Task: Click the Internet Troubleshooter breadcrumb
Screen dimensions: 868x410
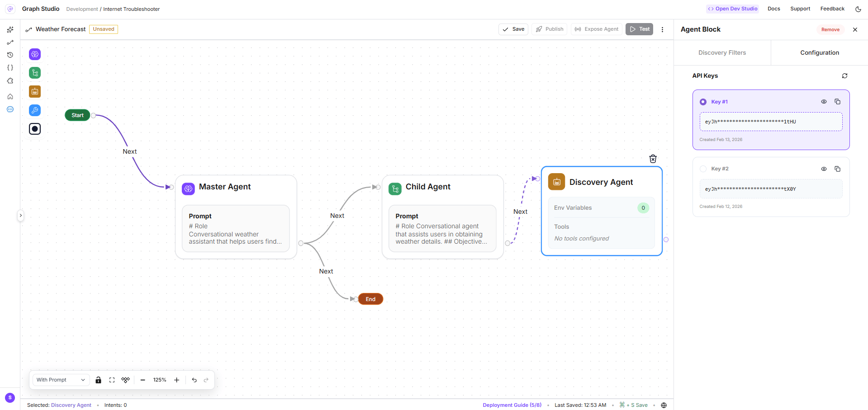Action: [x=131, y=9]
